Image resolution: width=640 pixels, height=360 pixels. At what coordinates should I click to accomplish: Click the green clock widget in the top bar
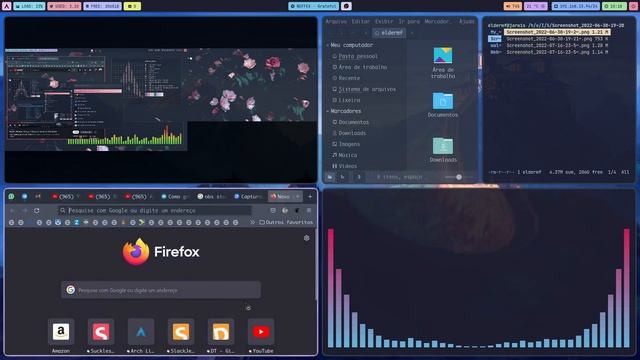pos(614,6)
